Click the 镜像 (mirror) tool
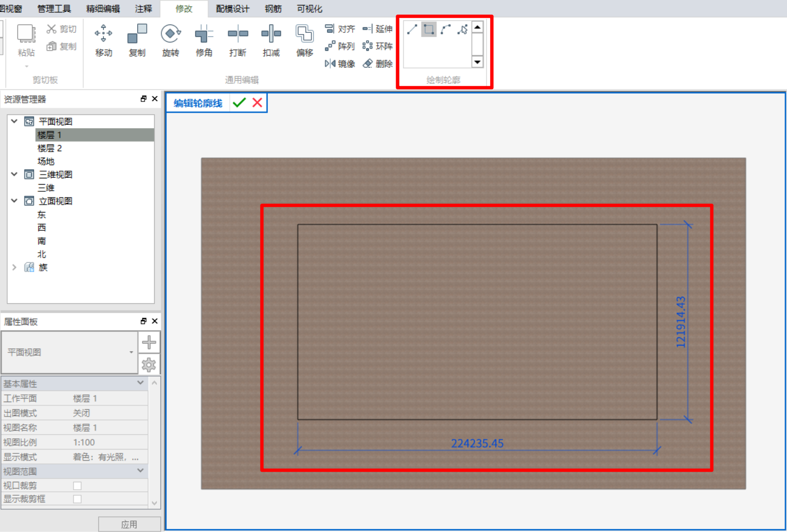Image resolution: width=787 pixels, height=532 pixels. [x=340, y=64]
